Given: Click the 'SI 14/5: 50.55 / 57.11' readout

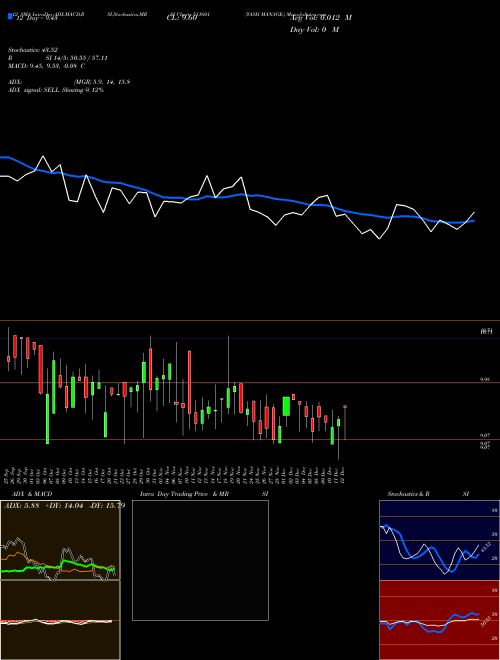Looking at the screenshot, I should pyautogui.click(x=77, y=58).
